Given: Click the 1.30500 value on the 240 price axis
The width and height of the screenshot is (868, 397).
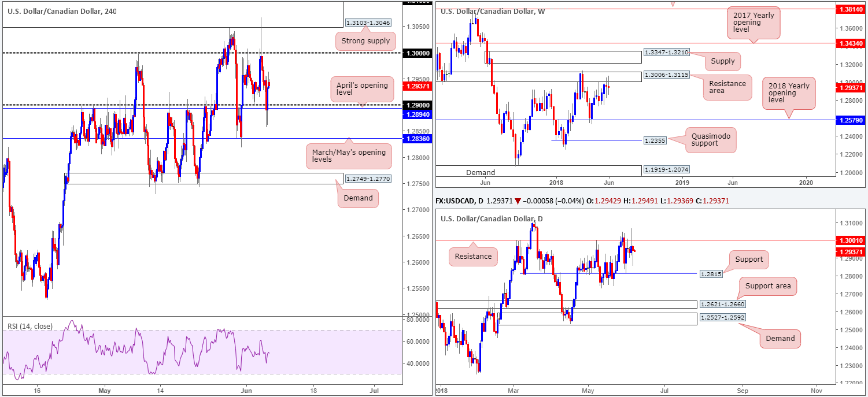Looking at the screenshot, I should [x=417, y=27].
